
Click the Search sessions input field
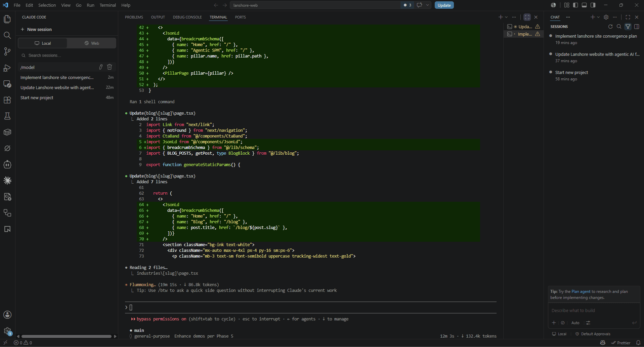pos(67,55)
